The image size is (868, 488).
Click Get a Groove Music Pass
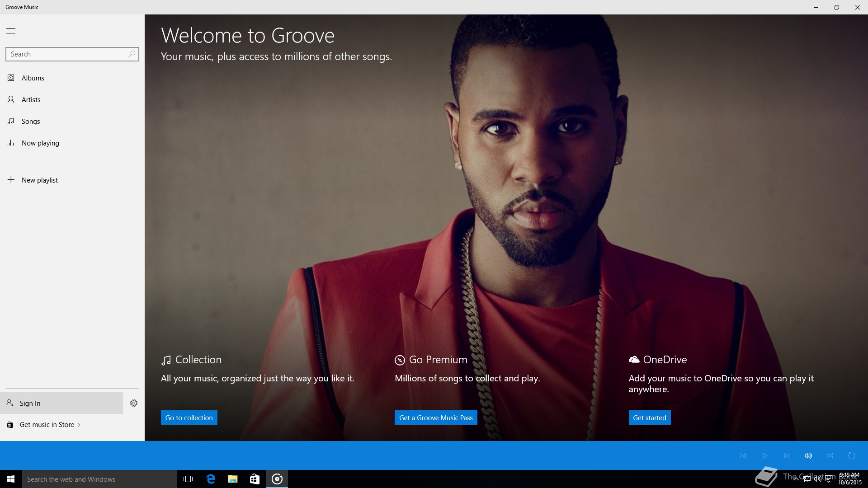(x=436, y=418)
